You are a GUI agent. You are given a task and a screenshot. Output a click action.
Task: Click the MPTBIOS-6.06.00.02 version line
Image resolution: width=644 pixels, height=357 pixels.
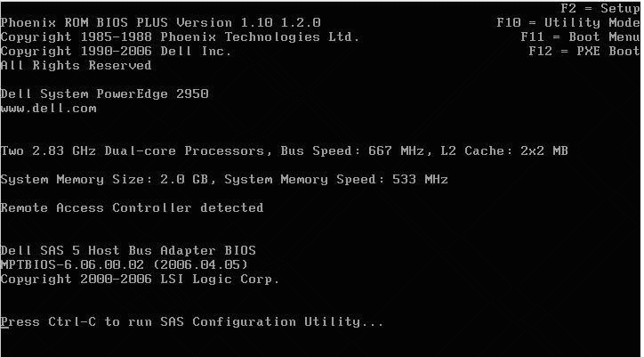pyautogui.click(x=124, y=264)
